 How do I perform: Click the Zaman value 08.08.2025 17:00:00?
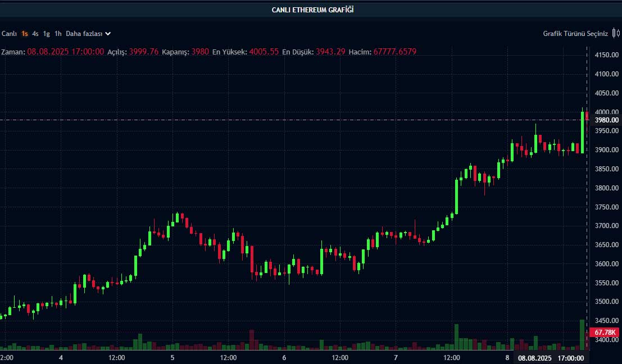[65, 52]
